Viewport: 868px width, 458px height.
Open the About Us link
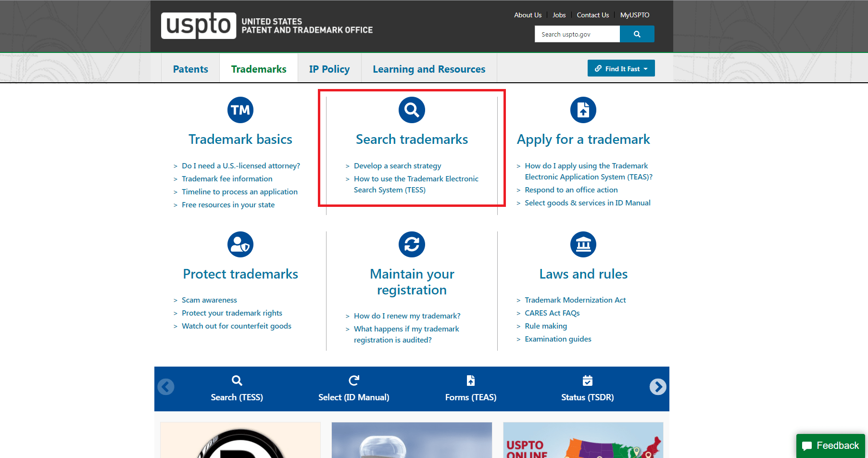click(x=528, y=15)
